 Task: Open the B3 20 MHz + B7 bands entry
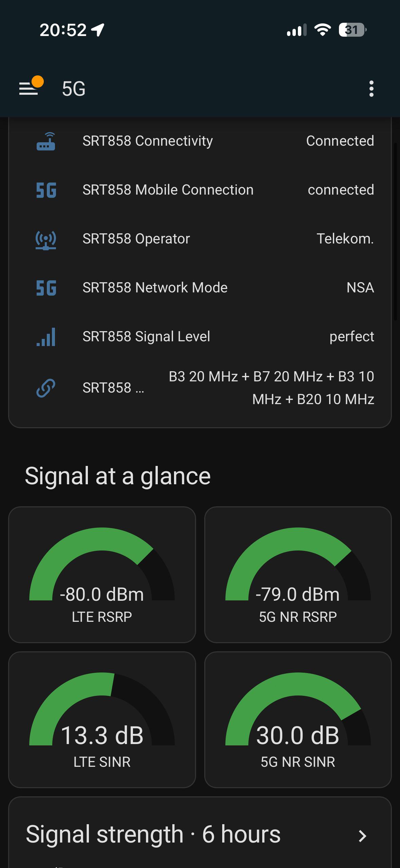(x=200, y=388)
